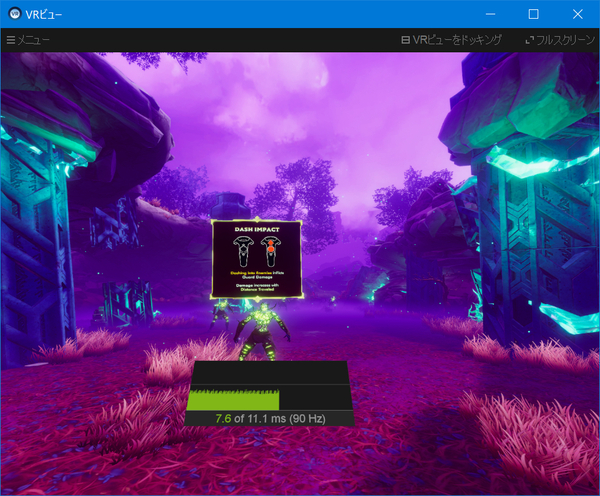The width and height of the screenshot is (600, 496).
Task: Click the 7.6 of 11.1 ms text
Action: tap(270, 418)
